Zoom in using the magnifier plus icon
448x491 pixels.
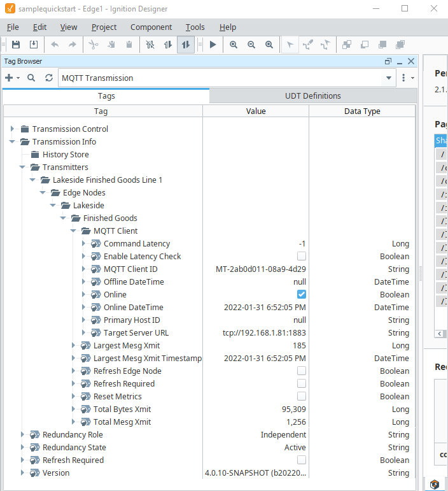[x=234, y=45]
